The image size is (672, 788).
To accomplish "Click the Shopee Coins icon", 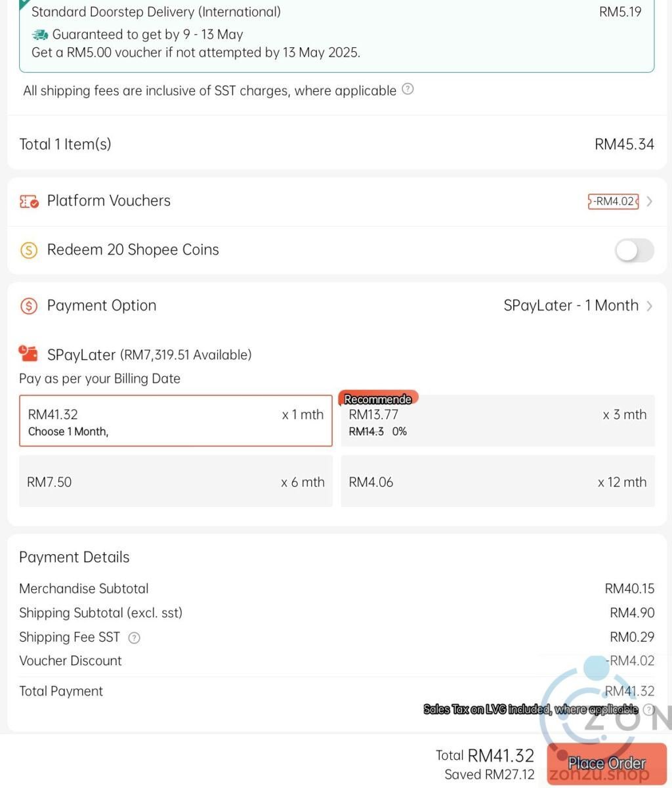I will [x=29, y=250].
